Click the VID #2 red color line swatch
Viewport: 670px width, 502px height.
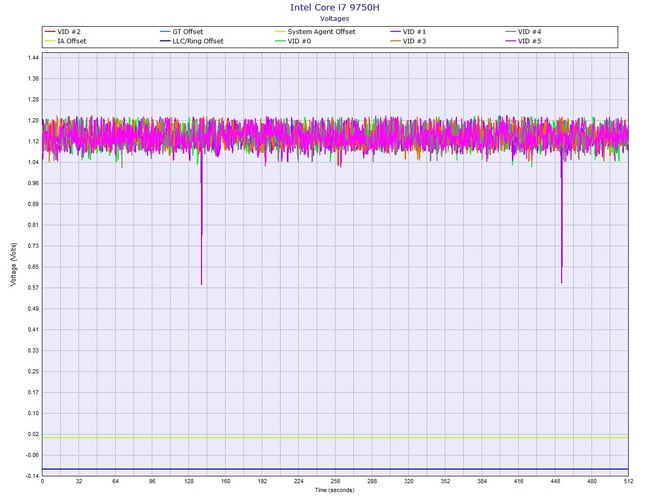pyautogui.click(x=50, y=32)
